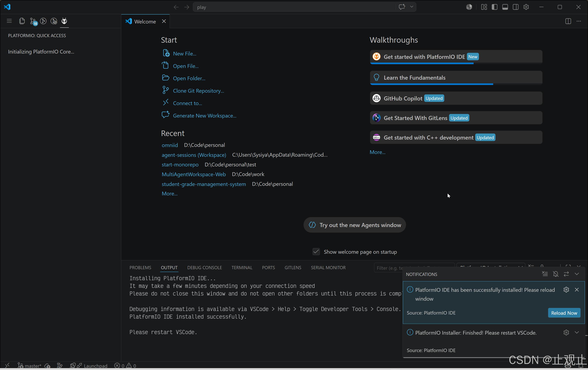588x370 pixels.
Task: Click the lightbulb icon on Learn the Fundamentals
Action: coord(376,77)
